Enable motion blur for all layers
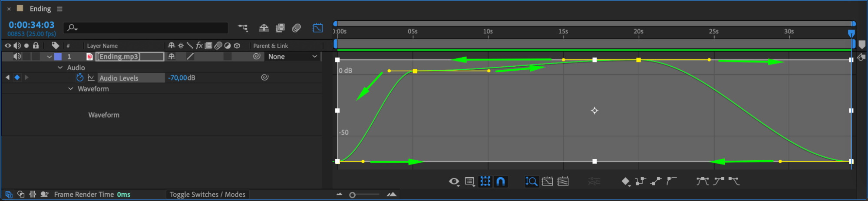The width and height of the screenshot is (868, 201). pos(297,28)
